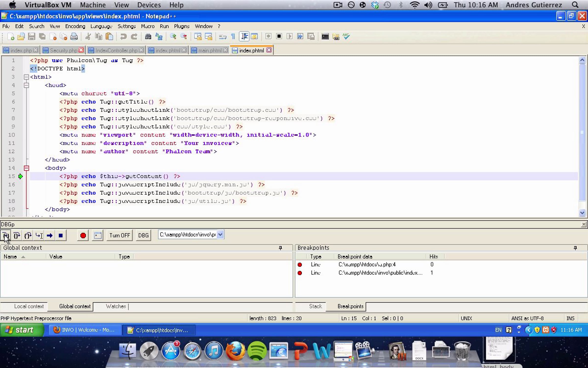This screenshot has width=588, height=368.
Task: Click the editor vertical scrollbar down arrow
Action: pos(582,213)
